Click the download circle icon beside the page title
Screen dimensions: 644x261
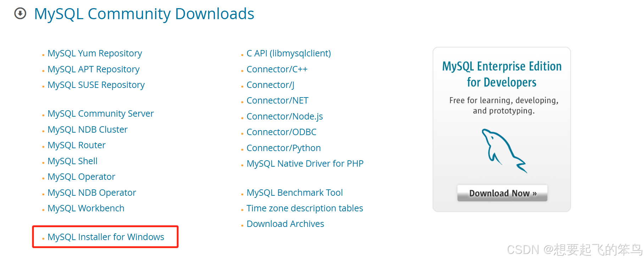pyautogui.click(x=20, y=13)
